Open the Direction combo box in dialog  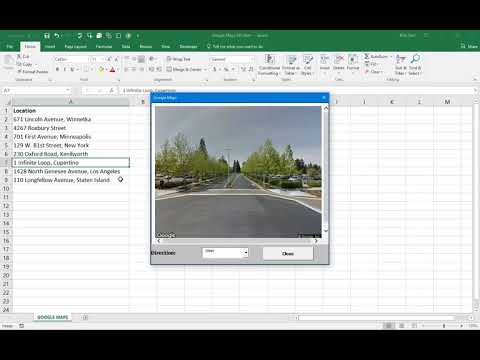point(225,252)
